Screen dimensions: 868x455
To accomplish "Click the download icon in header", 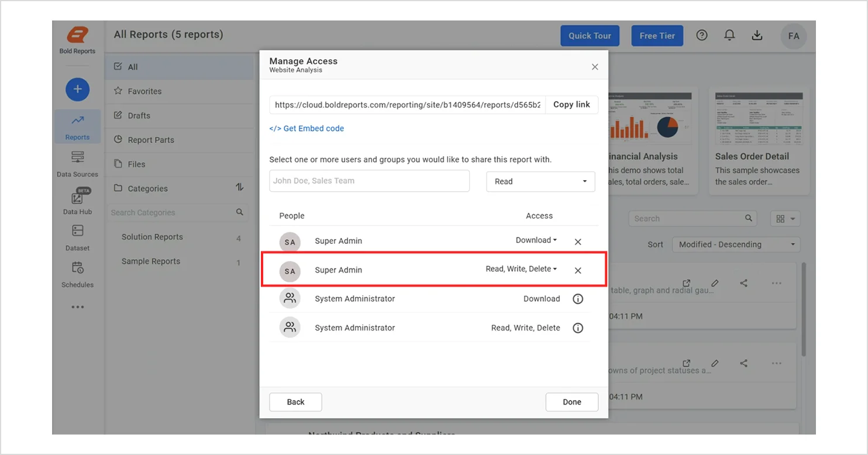I will [757, 36].
